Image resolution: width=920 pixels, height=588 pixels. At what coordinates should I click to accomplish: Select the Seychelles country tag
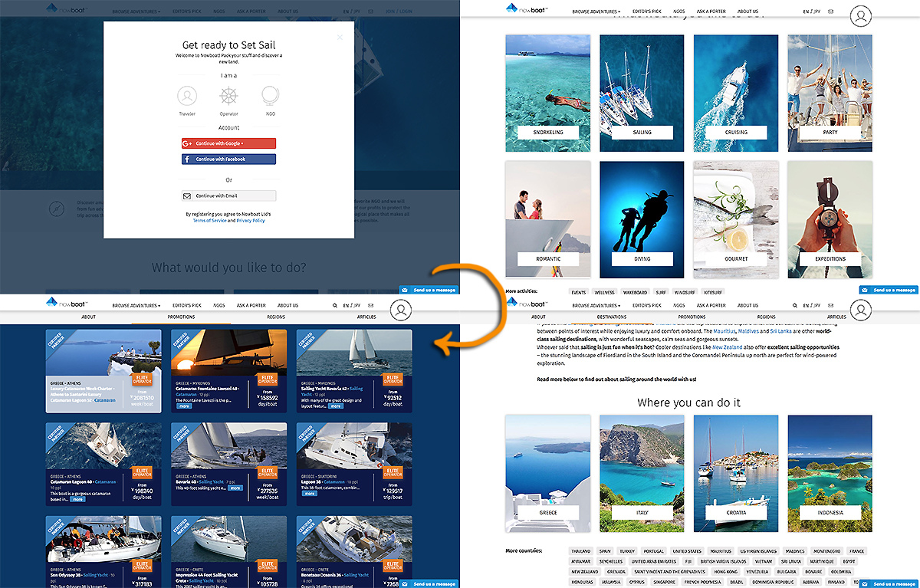click(610, 561)
